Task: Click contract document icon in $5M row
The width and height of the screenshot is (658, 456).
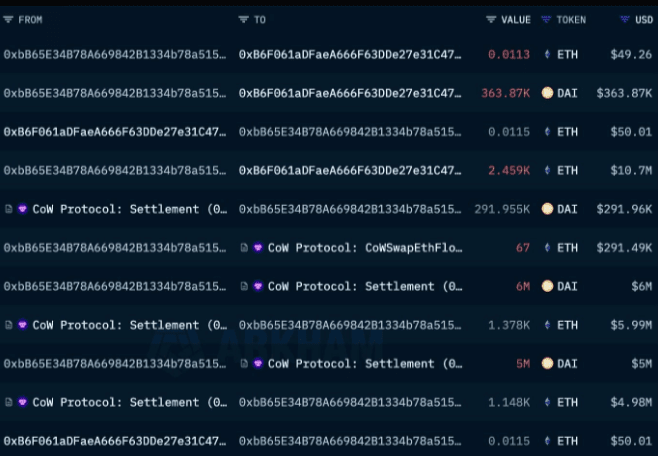Action: pyautogui.click(x=244, y=363)
